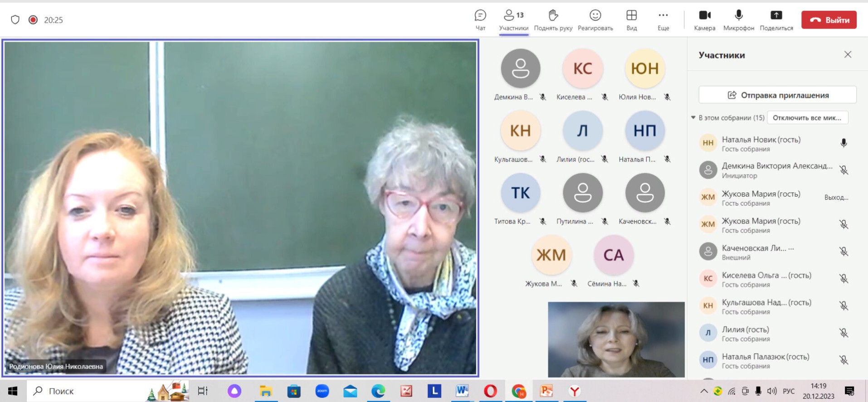Click the Отправка приглашения button
Screen dimensions: 868x402
[x=777, y=95]
